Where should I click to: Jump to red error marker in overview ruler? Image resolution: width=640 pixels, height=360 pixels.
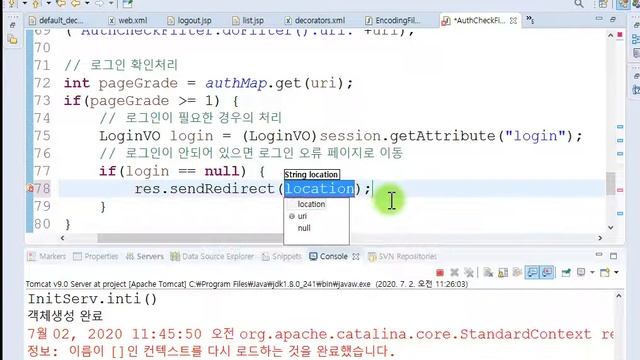620,190
